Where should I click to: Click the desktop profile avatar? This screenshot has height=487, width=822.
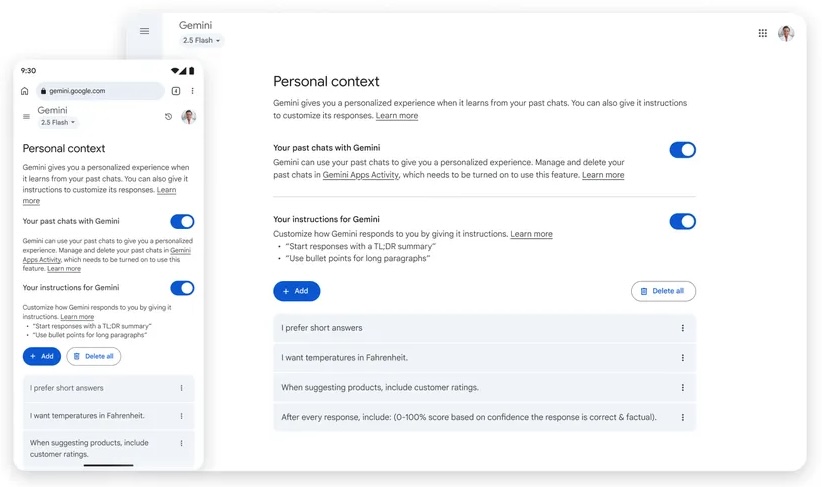(786, 33)
